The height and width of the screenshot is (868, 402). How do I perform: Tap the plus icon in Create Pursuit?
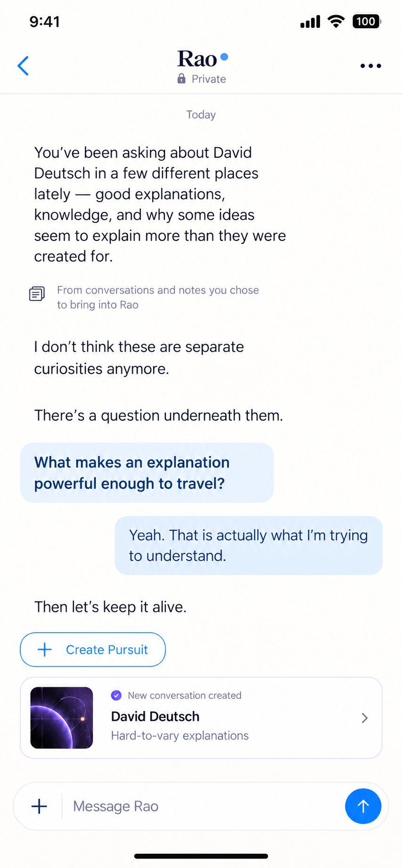click(x=45, y=650)
